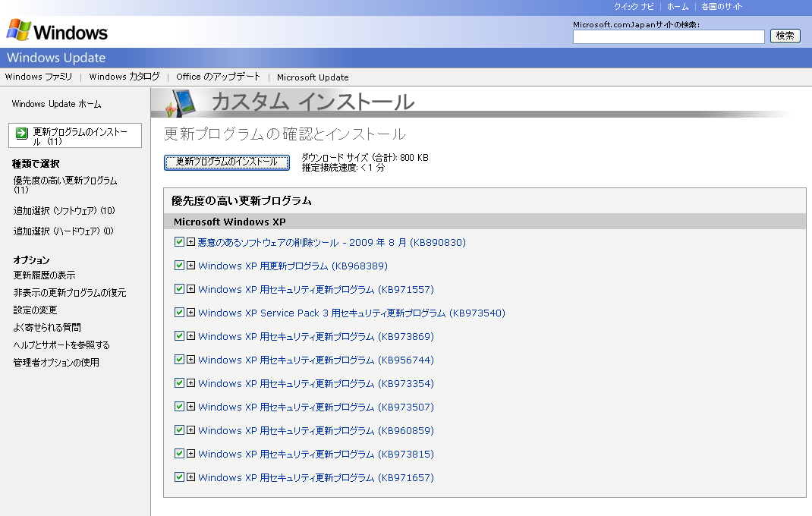The image size is (812, 516).
Task: Uncheck the KB968389 update checkbox
Action: 179,266
